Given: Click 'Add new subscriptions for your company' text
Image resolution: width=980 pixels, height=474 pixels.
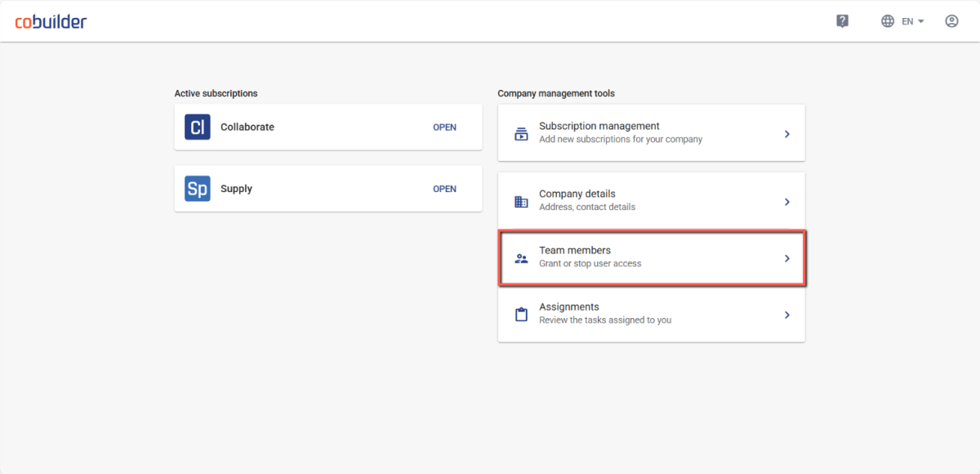Looking at the screenshot, I should [x=621, y=140].
